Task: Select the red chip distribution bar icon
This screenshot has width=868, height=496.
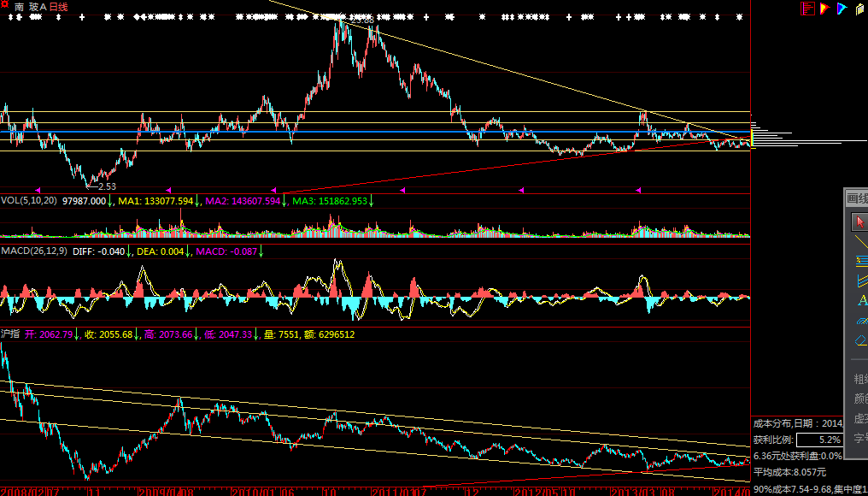Action: click(x=806, y=9)
